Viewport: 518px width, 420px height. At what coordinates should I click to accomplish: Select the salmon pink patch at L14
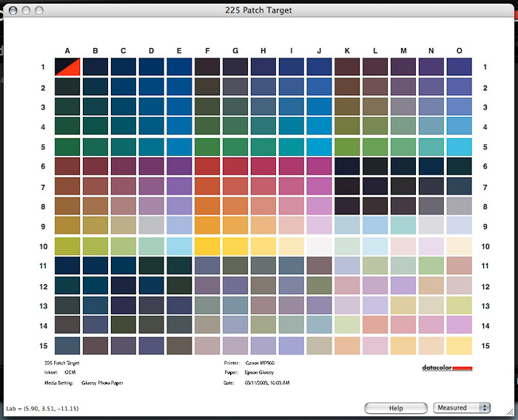click(x=375, y=325)
